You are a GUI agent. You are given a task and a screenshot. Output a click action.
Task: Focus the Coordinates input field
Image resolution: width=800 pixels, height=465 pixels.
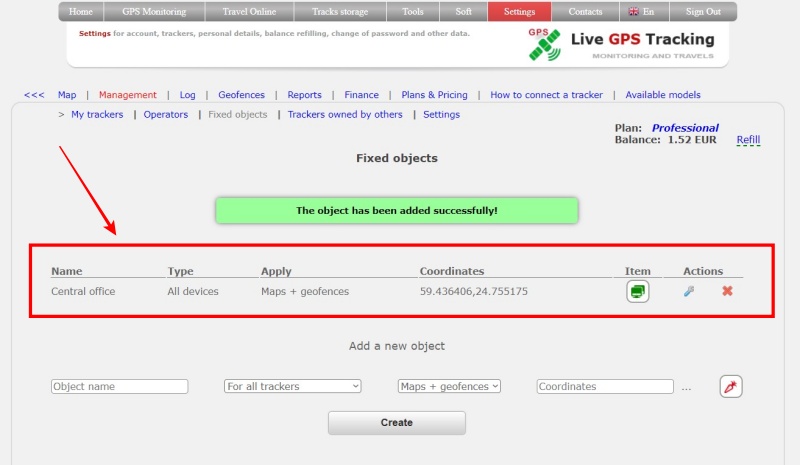(x=605, y=387)
